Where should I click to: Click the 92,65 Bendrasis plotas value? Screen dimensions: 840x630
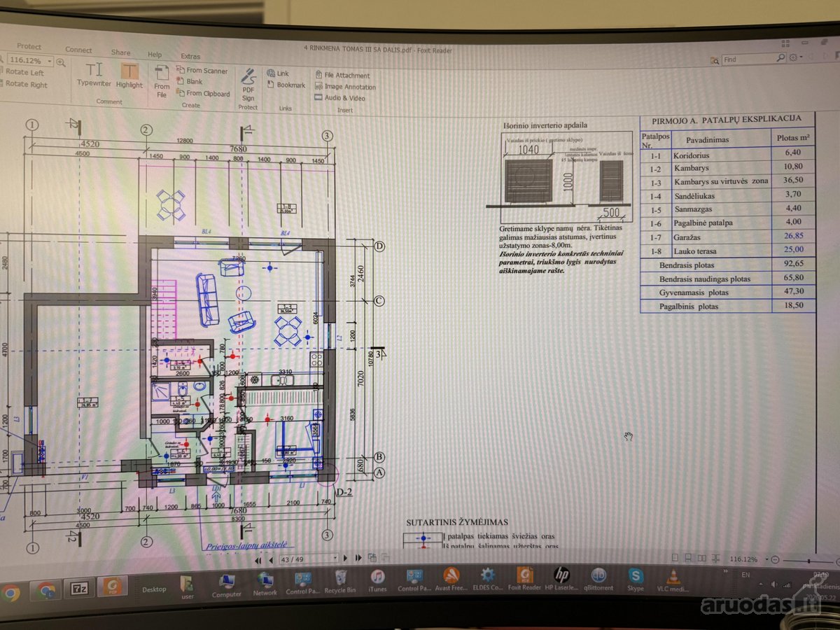pyautogui.click(x=793, y=265)
